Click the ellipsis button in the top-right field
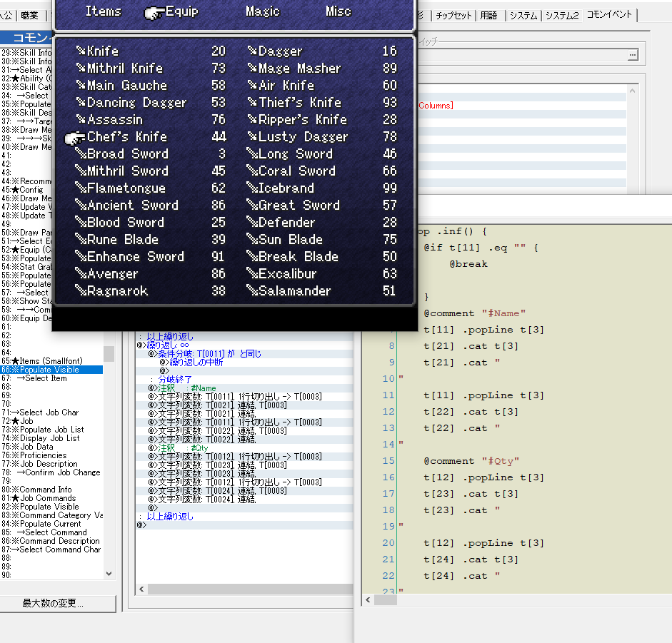Viewport: 672px width, 643px height. [x=632, y=55]
